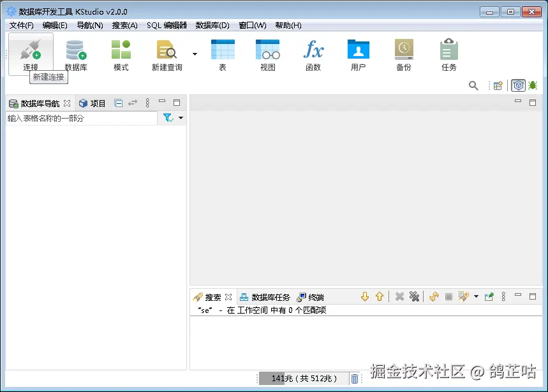Open the dropdown arrow next to 新建查询

(x=195, y=54)
